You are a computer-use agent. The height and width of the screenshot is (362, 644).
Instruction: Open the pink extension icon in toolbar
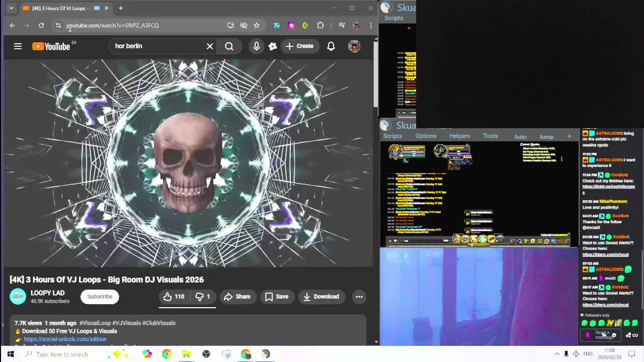[x=291, y=25]
